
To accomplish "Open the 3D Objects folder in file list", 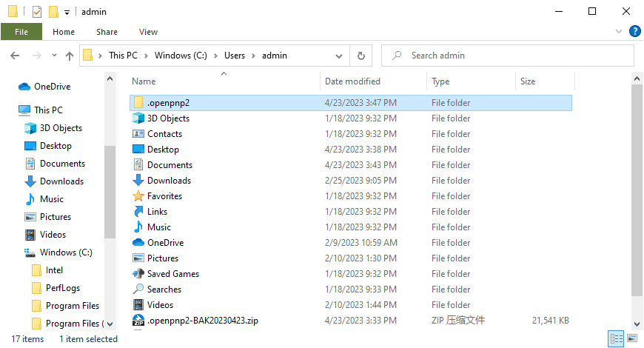I will pyautogui.click(x=168, y=118).
